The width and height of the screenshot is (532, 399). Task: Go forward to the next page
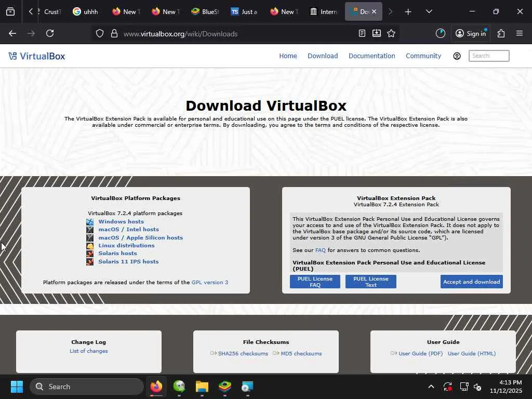[31, 34]
